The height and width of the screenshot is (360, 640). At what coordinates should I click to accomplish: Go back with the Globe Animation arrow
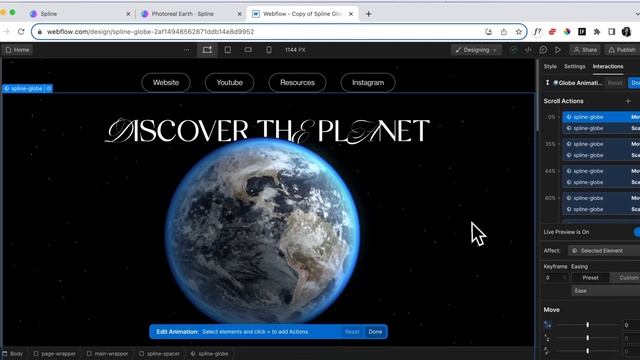pos(547,83)
